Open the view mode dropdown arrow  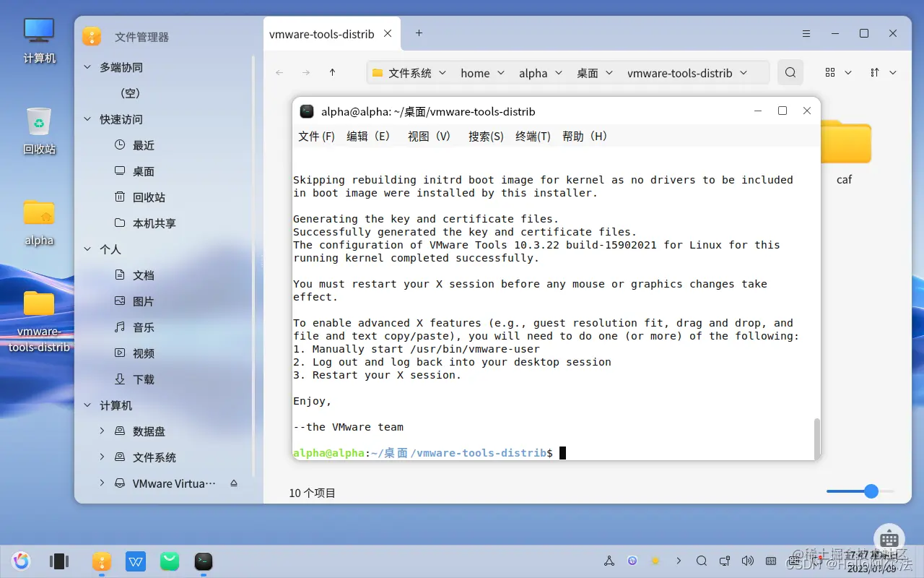(848, 72)
